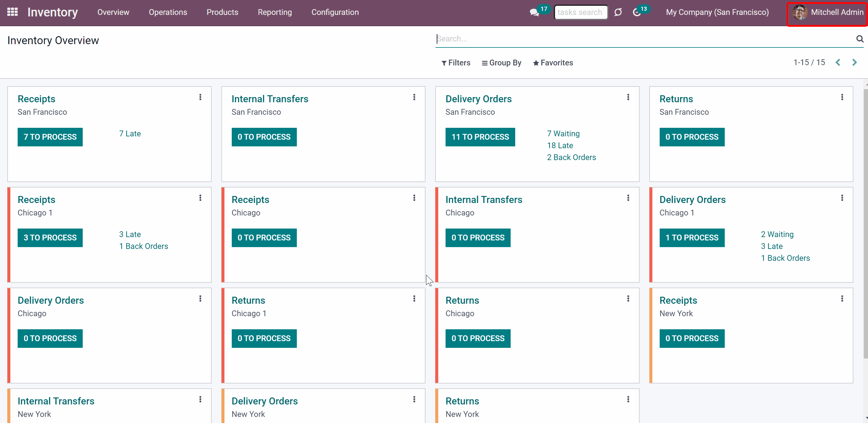Open the Overview menu
The image size is (868, 423).
click(x=113, y=12)
